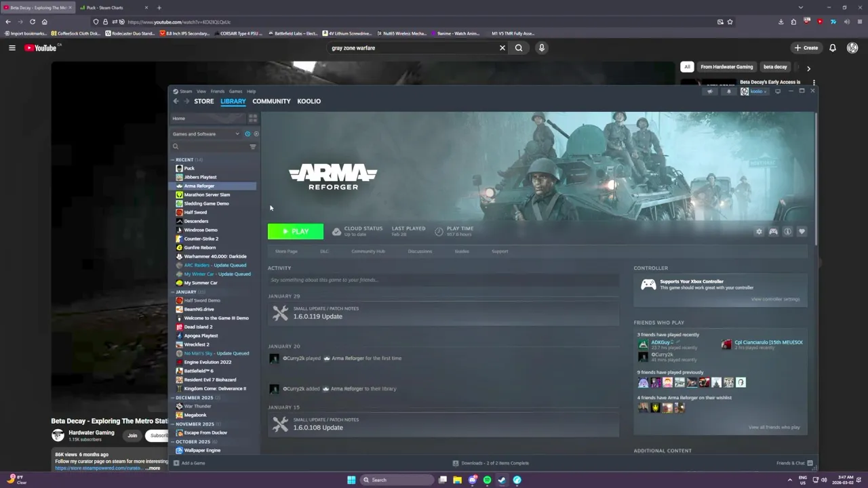Add a Game button at Steam bottom
This screenshot has width=868, height=488.
pyautogui.click(x=190, y=463)
